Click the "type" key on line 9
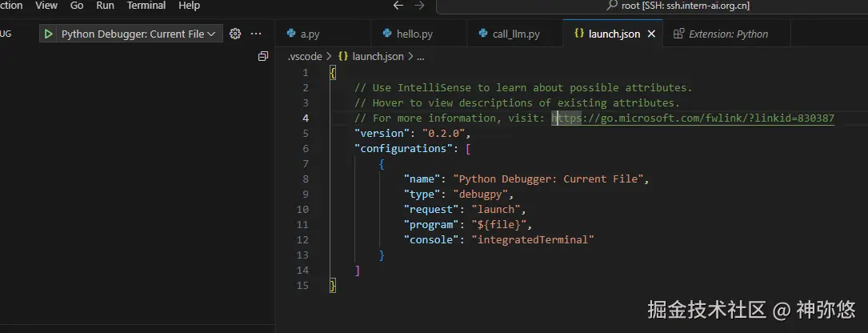This screenshot has height=333, width=868. tap(422, 195)
